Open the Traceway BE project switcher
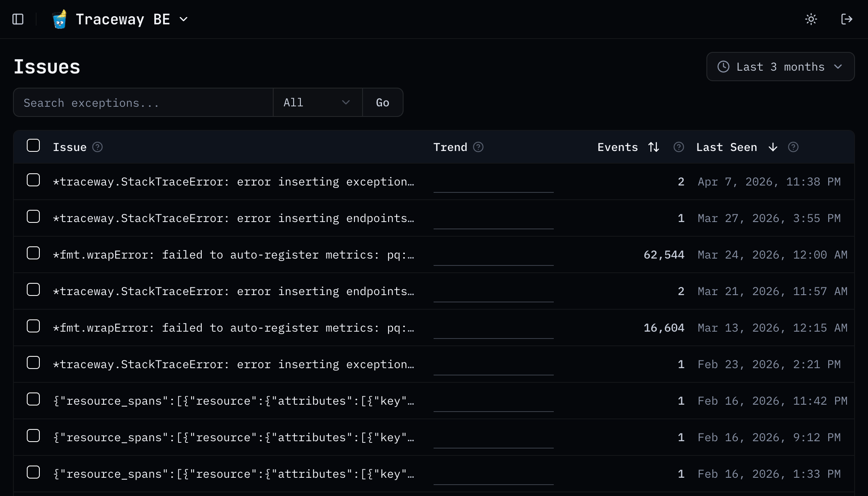This screenshot has width=868, height=496. tap(120, 19)
